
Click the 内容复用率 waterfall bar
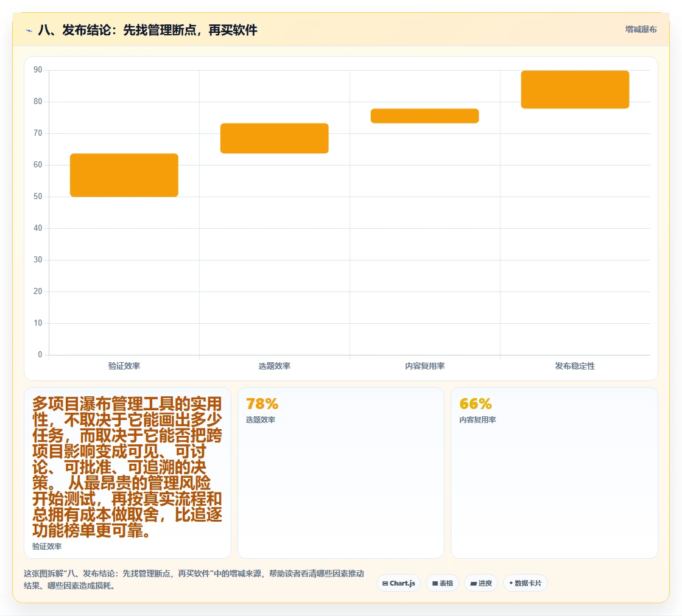(x=424, y=116)
